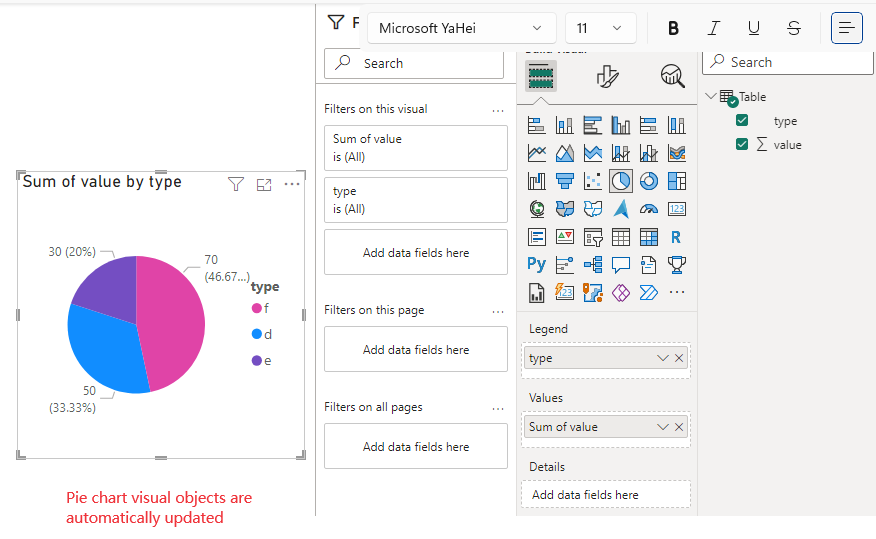Image resolution: width=876 pixels, height=539 pixels.
Task: Add the trophy metrics visual
Action: point(676,264)
